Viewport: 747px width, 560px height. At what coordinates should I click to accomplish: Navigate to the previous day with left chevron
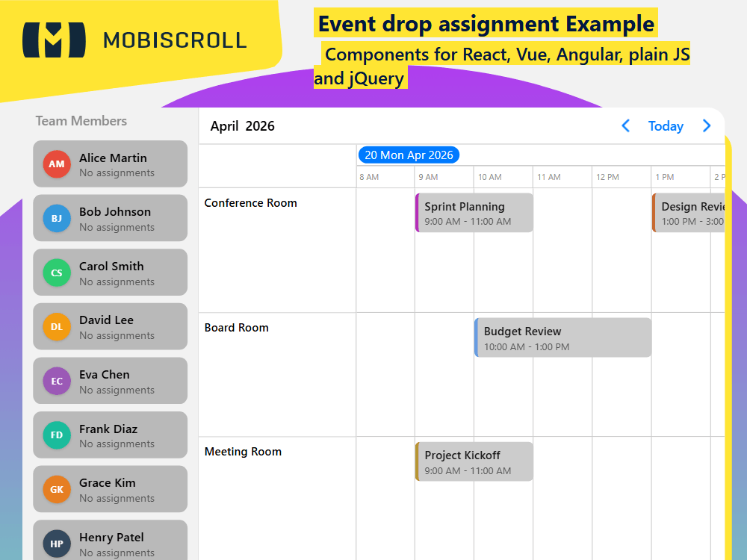625,125
